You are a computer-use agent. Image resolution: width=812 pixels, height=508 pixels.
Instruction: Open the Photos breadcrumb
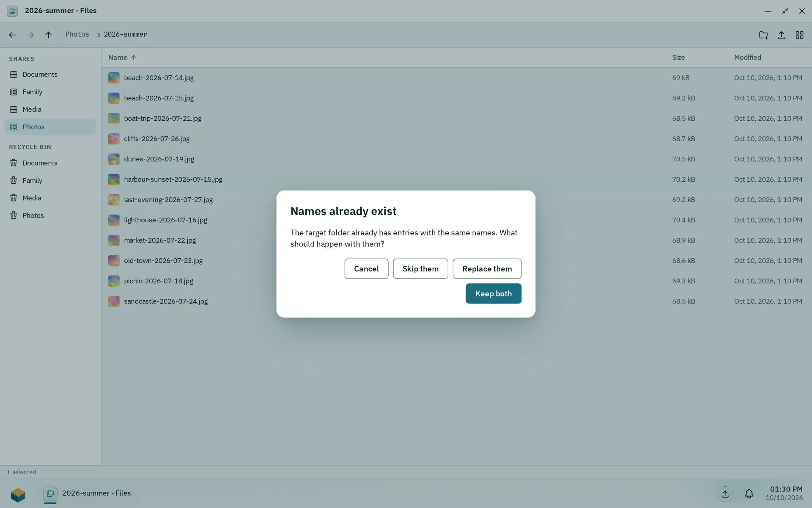77,34
